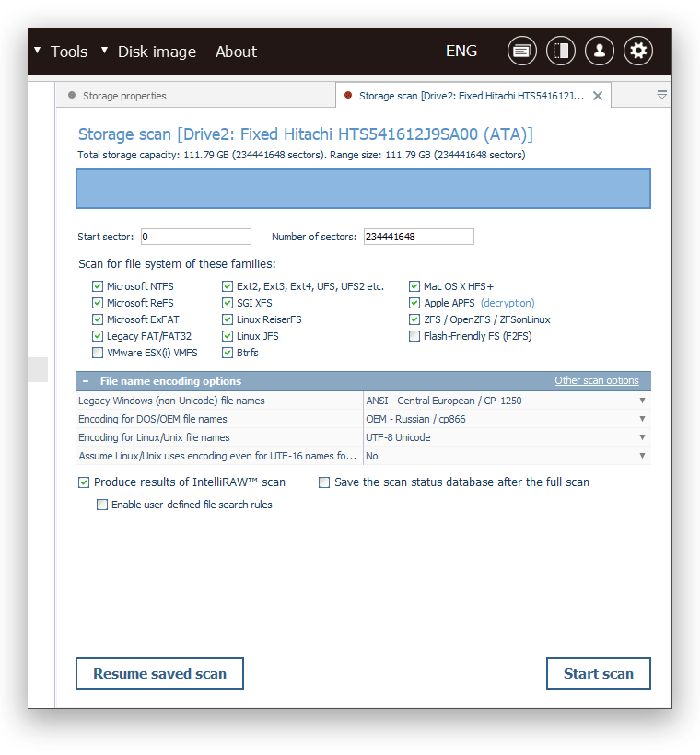The width and height of the screenshot is (700, 755).
Task: Click the Start scan button
Action: pyautogui.click(x=598, y=673)
